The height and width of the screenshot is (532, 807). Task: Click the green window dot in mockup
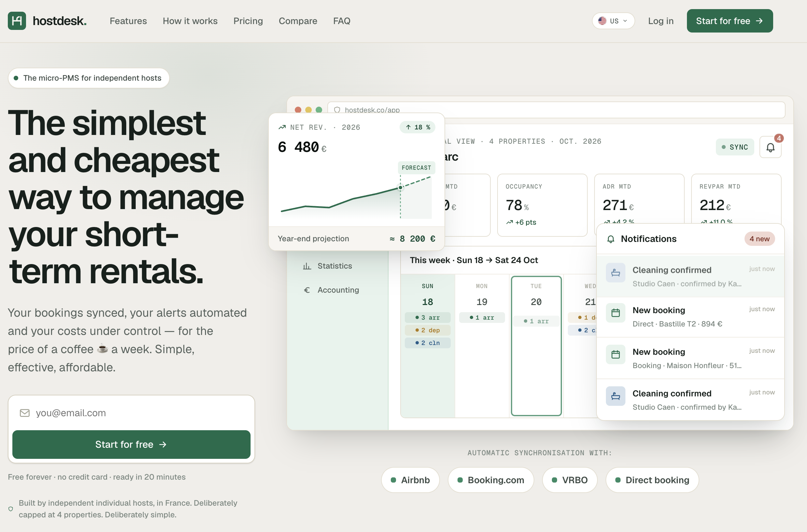319,110
